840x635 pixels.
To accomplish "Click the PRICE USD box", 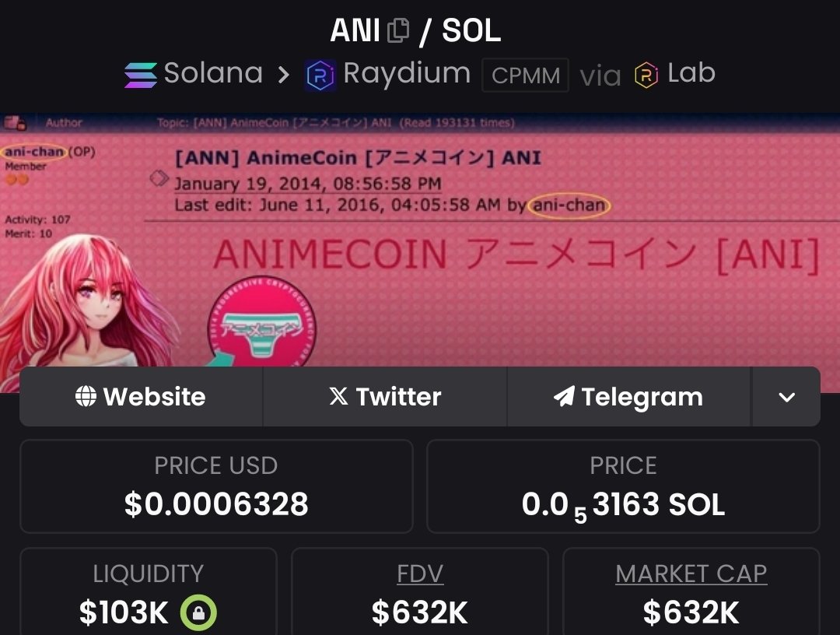I will click(216, 486).
